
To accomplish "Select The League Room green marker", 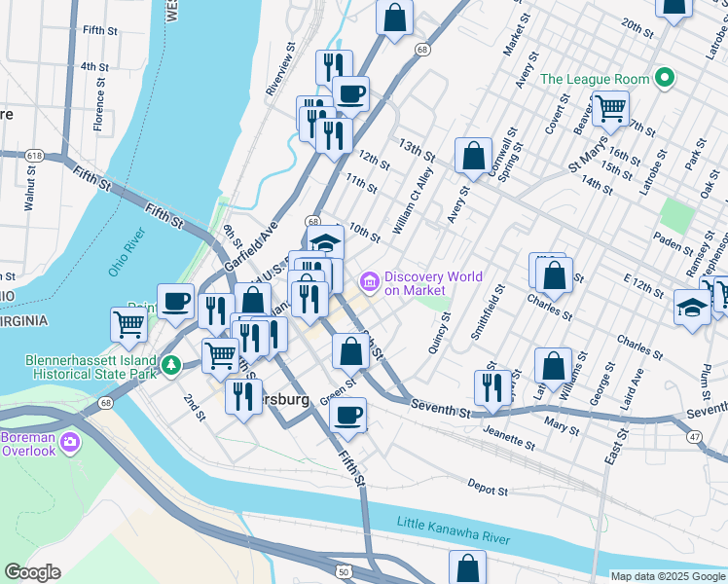I will click(665, 79).
